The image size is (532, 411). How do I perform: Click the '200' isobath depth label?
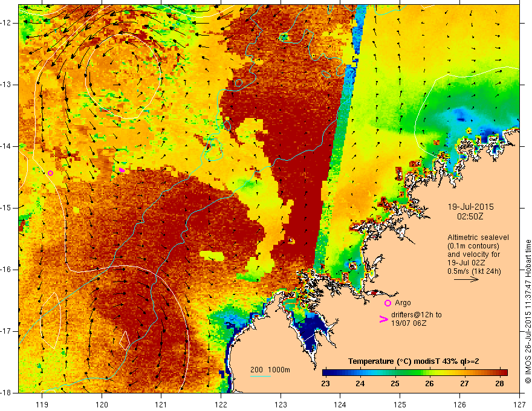256,370
